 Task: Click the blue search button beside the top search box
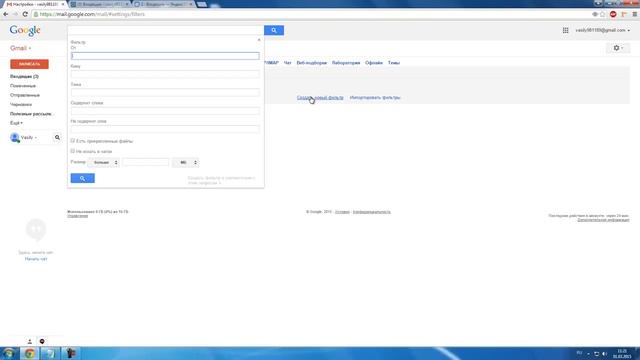(274, 30)
